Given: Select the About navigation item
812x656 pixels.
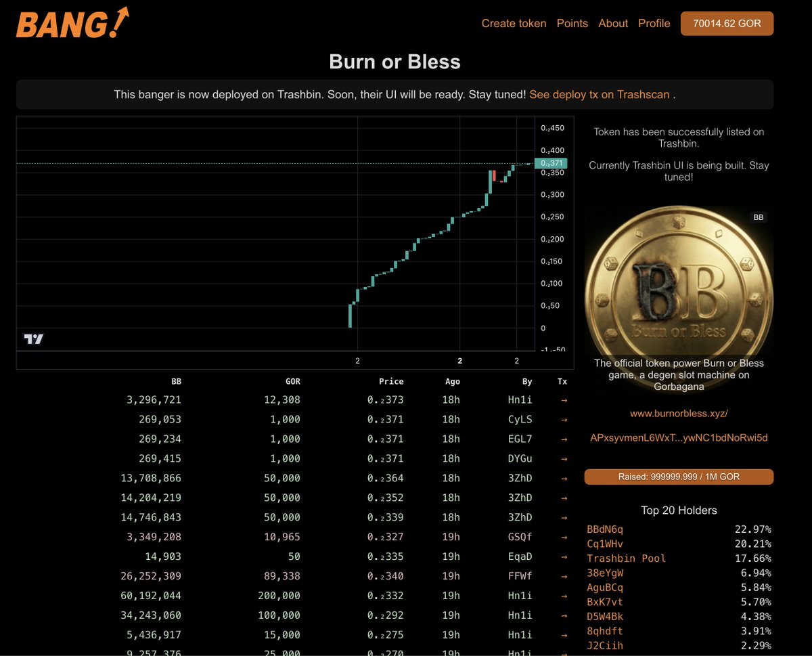Looking at the screenshot, I should click(613, 23).
